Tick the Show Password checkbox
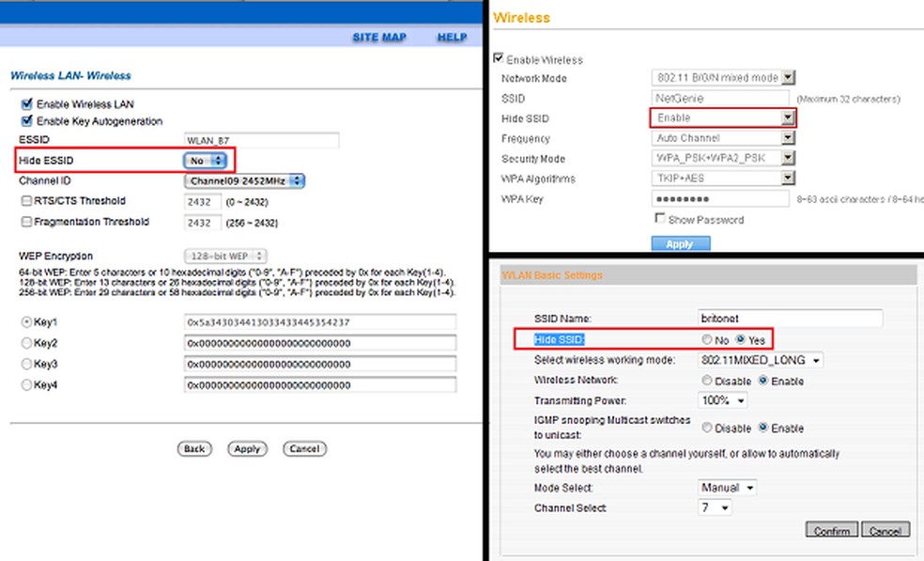This screenshot has height=561, width=924. click(x=660, y=219)
